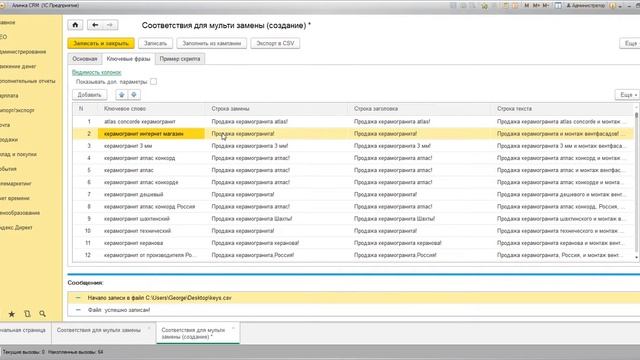Image resolution: width=640 pixels, height=360 pixels.
Task: Open search magnifier in the sidebar
Action: (x=42, y=314)
